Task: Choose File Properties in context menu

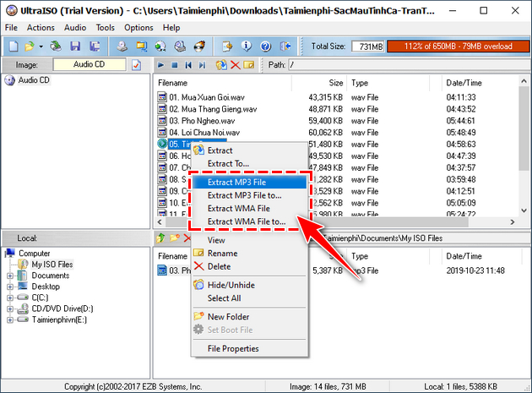Action: [x=250, y=349]
